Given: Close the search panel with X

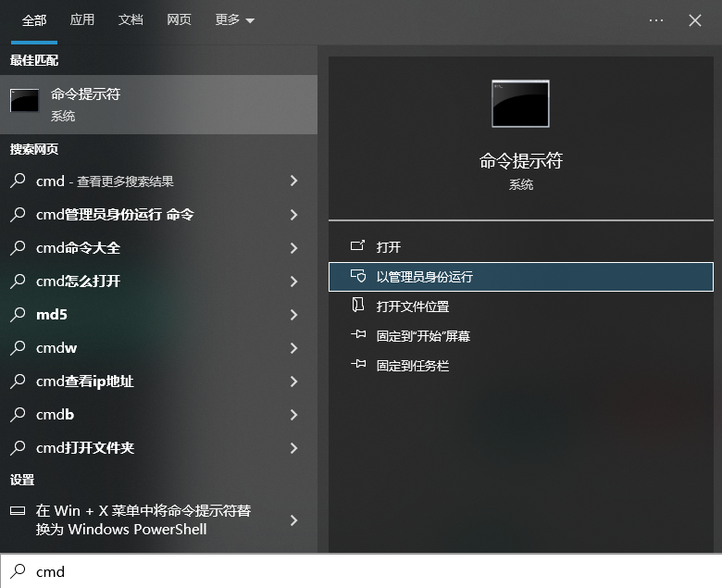Looking at the screenshot, I should coord(695,20).
